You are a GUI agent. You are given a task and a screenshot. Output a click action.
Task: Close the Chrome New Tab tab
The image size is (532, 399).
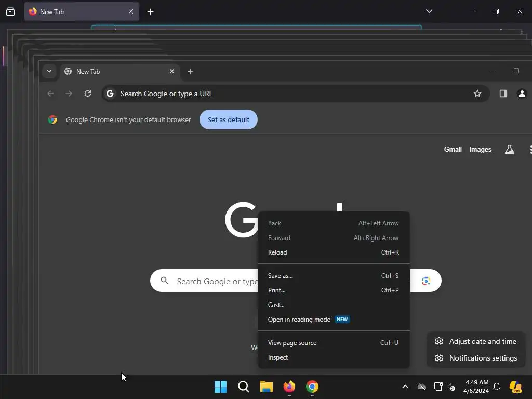click(x=171, y=71)
